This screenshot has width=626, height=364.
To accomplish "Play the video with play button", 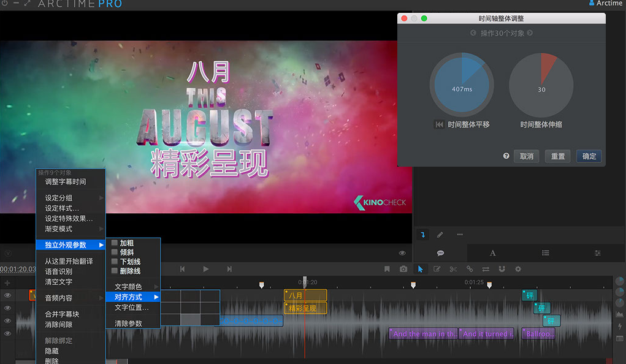I will tap(205, 269).
